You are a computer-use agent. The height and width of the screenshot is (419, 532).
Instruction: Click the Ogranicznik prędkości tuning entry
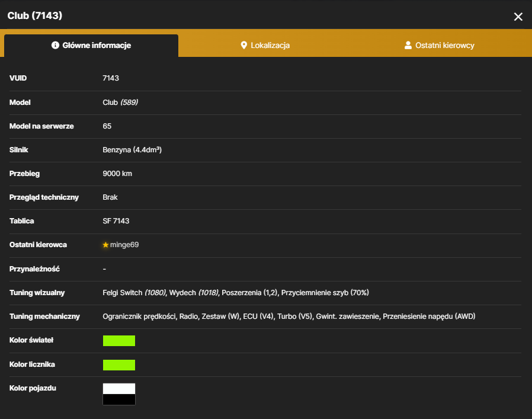coord(139,316)
